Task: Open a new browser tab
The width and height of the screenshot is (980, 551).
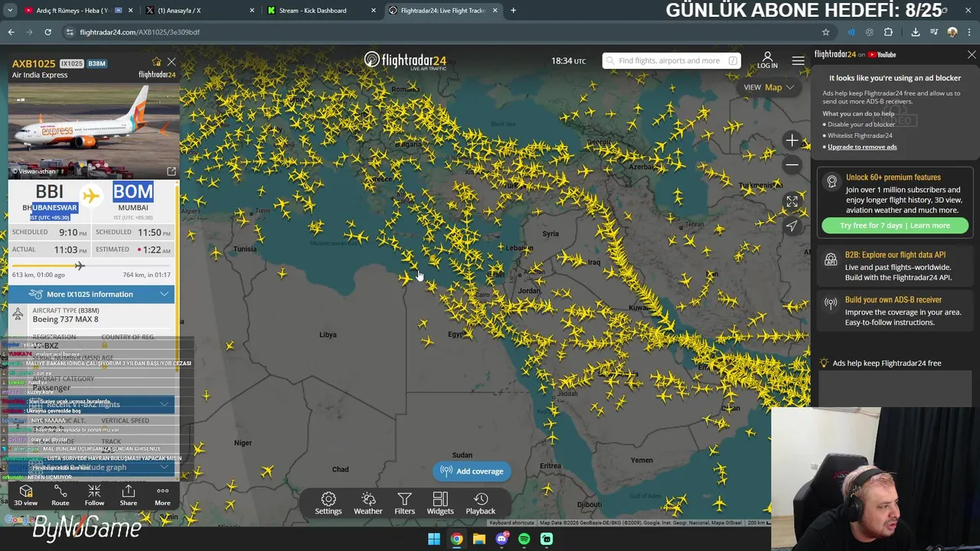Action: 513,11
